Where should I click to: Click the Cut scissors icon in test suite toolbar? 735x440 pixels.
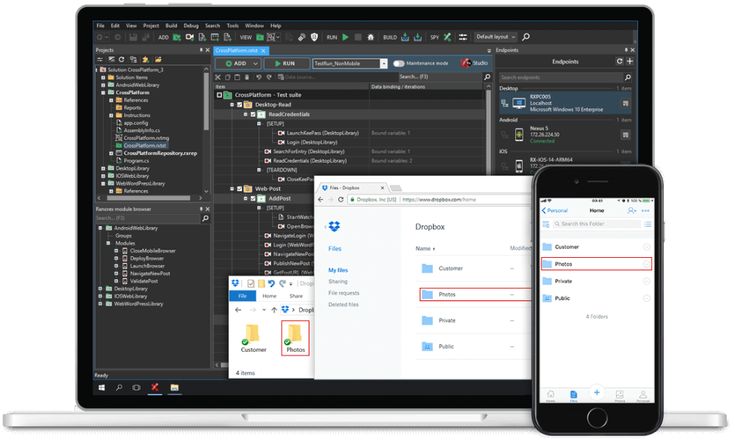(218, 77)
